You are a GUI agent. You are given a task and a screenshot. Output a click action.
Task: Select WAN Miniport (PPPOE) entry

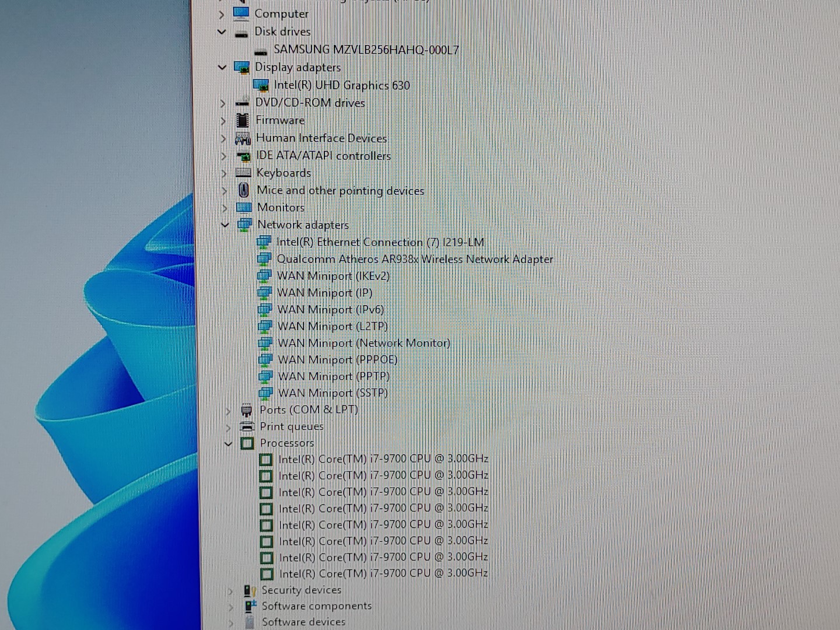click(x=337, y=359)
